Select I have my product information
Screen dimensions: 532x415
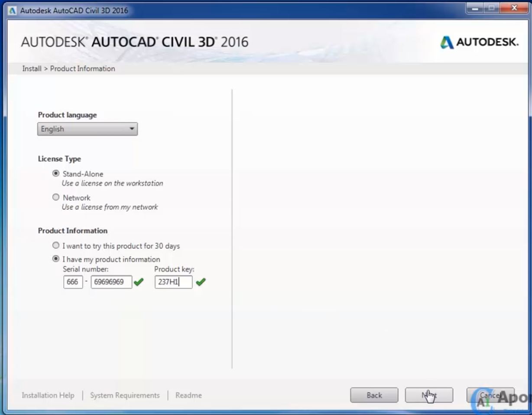[x=56, y=259]
